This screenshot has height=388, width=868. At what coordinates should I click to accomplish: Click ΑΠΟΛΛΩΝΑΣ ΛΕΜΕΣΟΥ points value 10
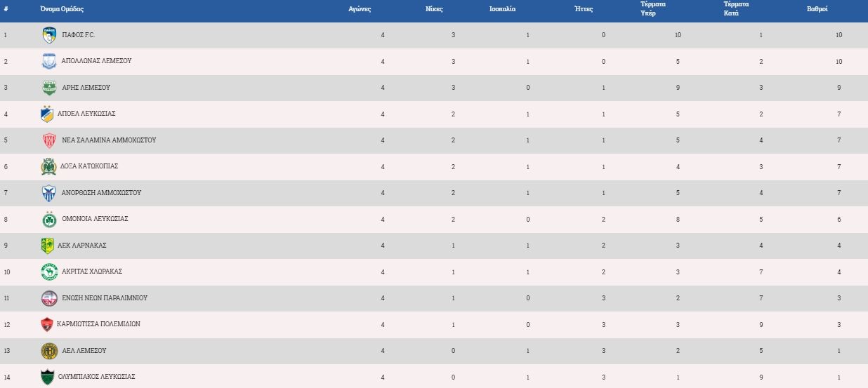(839, 60)
